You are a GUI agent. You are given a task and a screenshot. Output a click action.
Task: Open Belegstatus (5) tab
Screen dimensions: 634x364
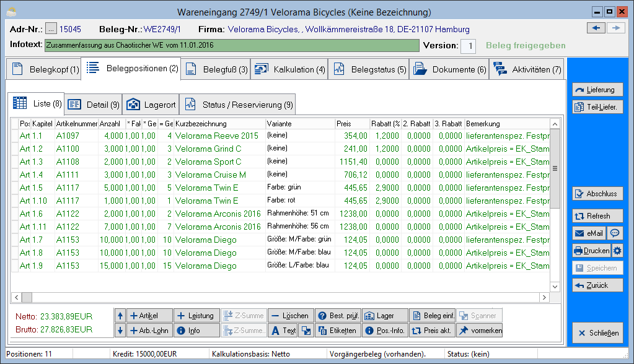tap(368, 69)
